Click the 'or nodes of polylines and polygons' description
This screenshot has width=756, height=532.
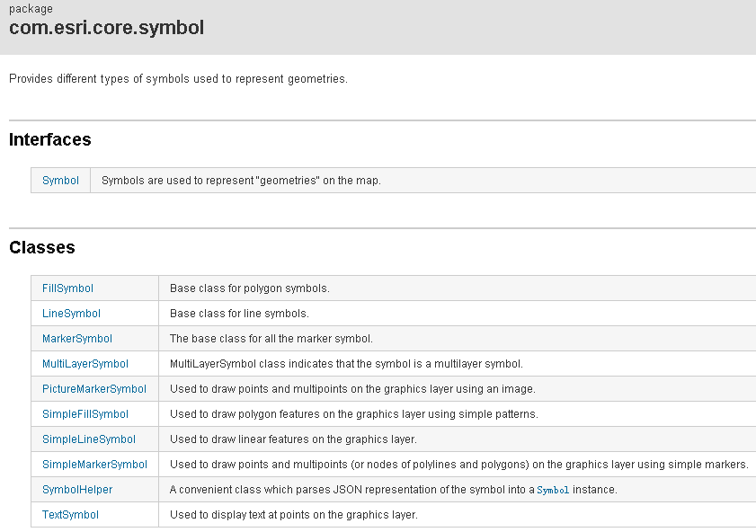(x=459, y=464)
